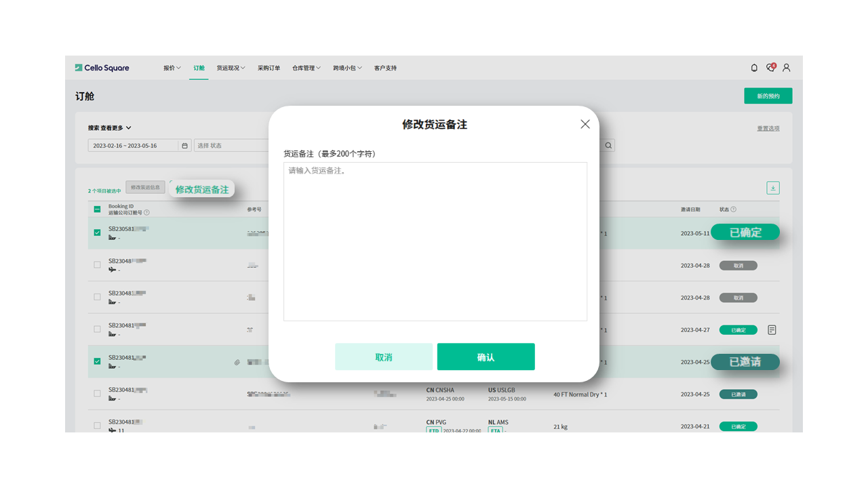868x488 pixels.
Task: Toggle the select-all checkbox in table header
Action: [97, 209]
